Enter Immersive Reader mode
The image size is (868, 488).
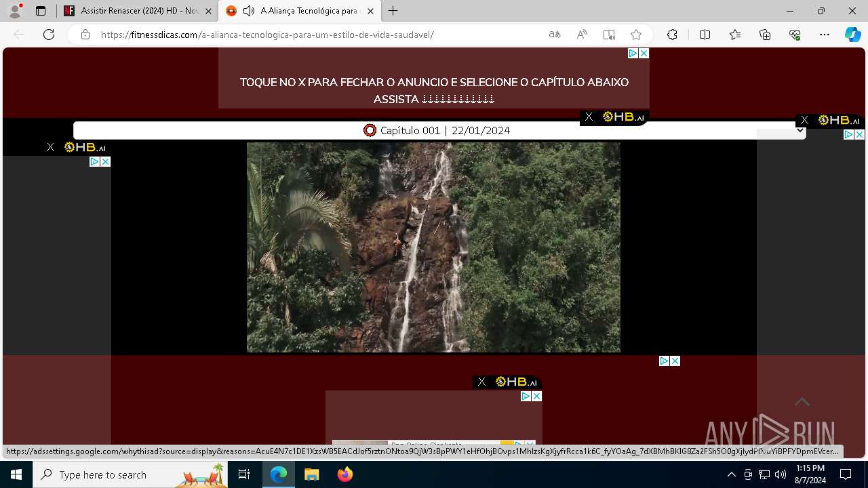(609, 35)
